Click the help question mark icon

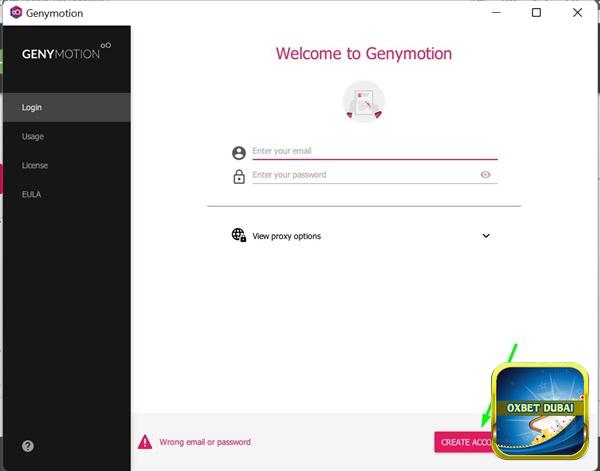pyautogui.click(x=28, y=446)
